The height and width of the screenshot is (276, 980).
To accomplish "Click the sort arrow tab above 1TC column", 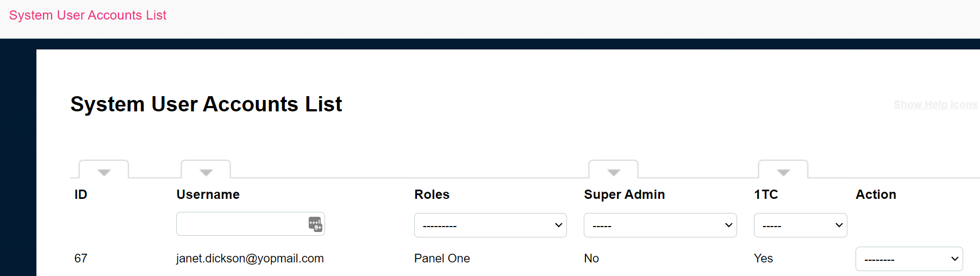I will coord(783,170).
